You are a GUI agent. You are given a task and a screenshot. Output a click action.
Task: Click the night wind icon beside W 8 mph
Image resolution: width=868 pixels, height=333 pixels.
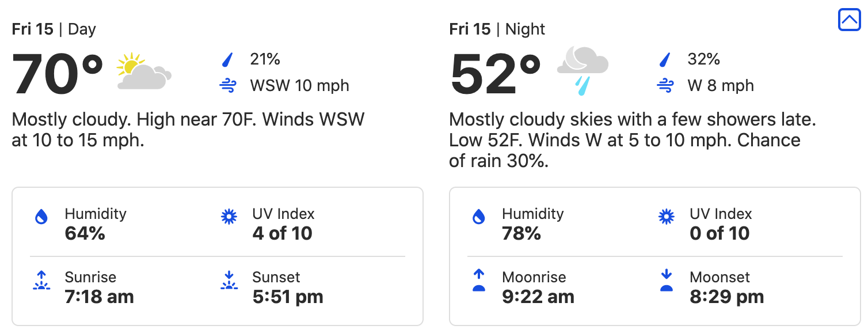665,86
